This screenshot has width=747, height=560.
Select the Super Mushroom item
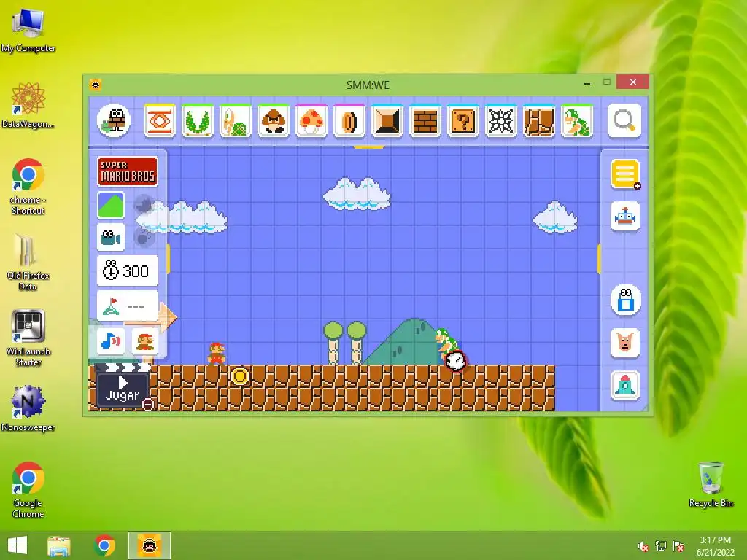(x=311, y=120)
